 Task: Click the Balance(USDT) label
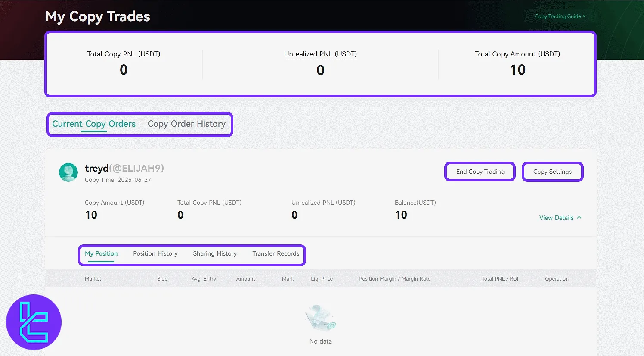(x=415, y=203)
